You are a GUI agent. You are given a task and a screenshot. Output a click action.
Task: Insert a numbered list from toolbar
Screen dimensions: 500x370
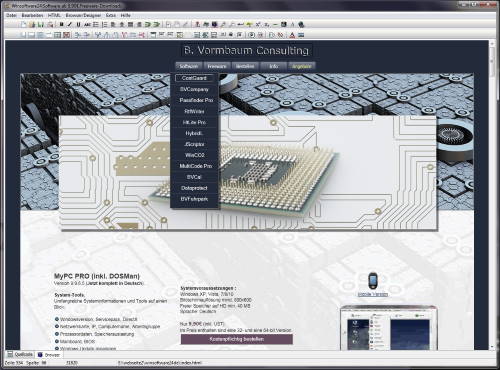click(x=105, y=24)
